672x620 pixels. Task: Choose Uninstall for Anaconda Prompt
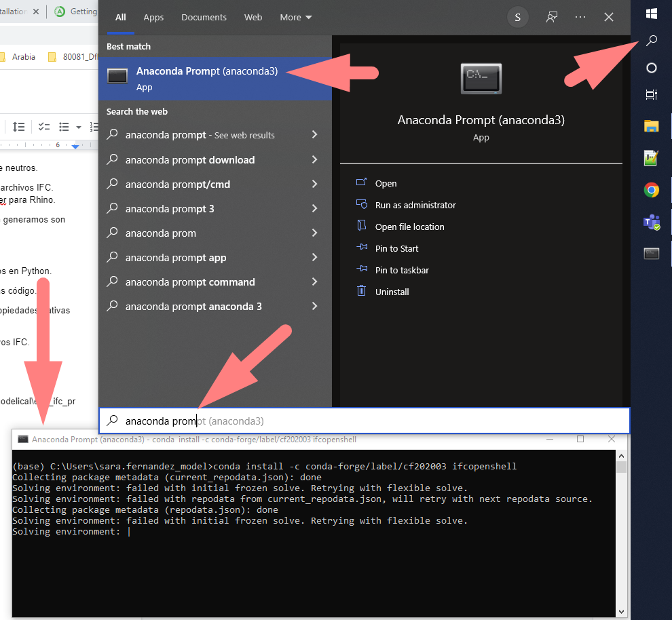tap(382, 292)
